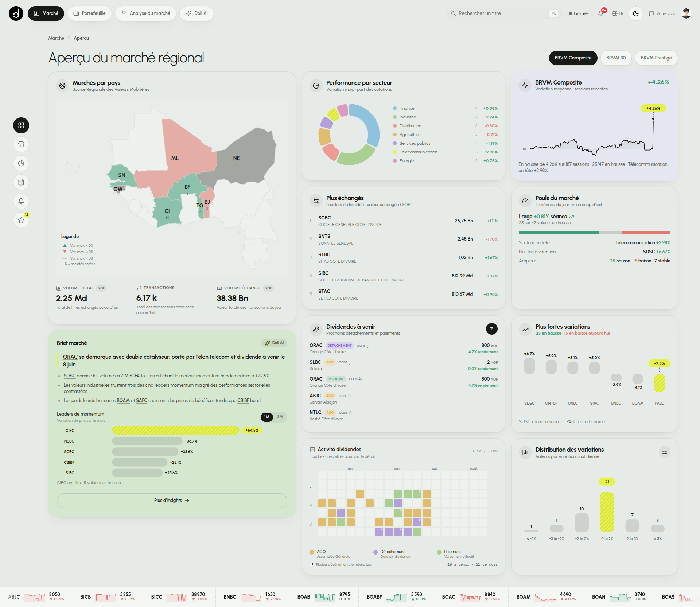Focus the Rechercher un titre search field
The image size is (700, 607).
(504, 13)
